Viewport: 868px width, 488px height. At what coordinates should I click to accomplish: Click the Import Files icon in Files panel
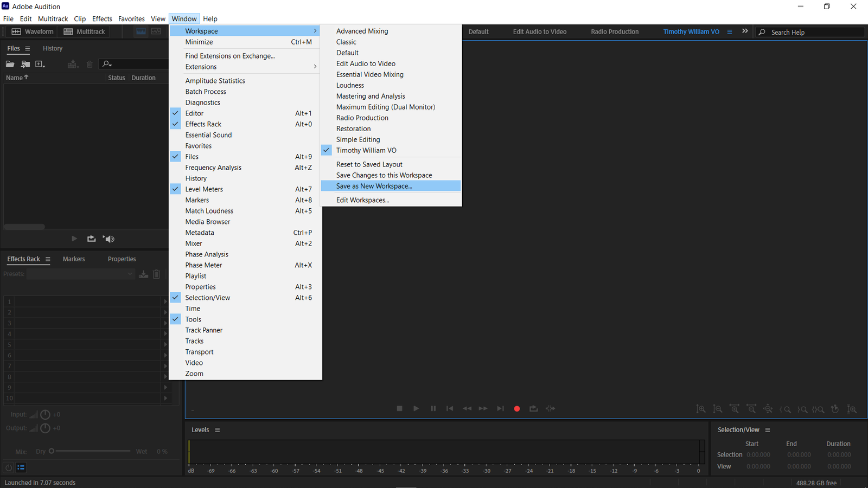[x=25, y=64]
